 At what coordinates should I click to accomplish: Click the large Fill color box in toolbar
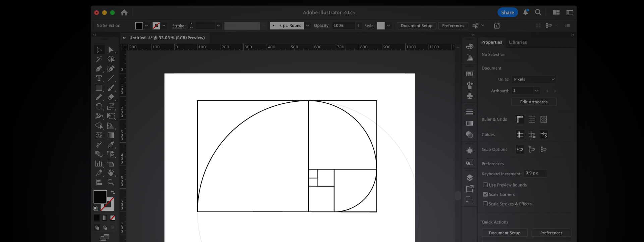tap(100, 197)
